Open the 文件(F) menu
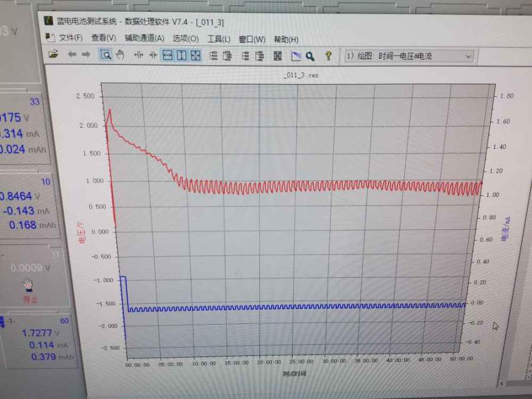 70,38
